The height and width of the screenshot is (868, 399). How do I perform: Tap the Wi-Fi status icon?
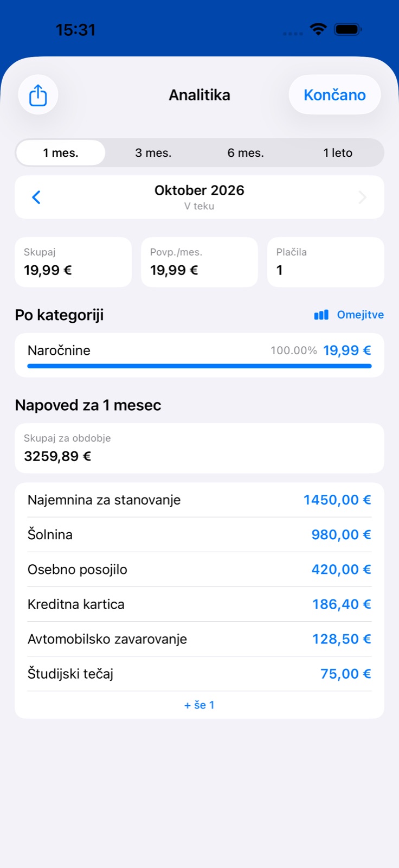point(318,29)
